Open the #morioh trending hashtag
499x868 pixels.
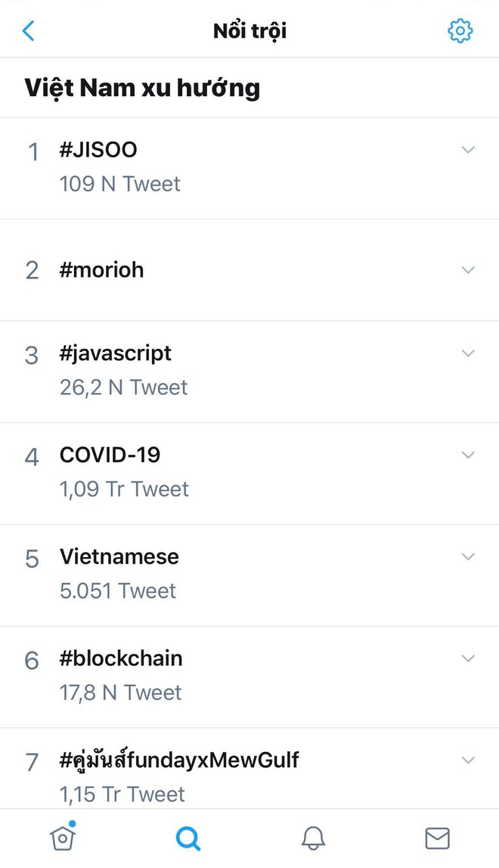point(101,270)
